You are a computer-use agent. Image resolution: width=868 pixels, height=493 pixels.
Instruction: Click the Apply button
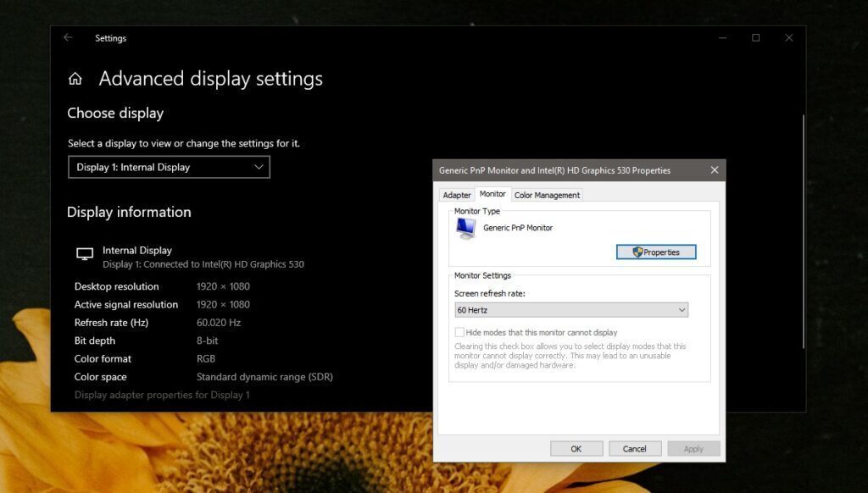coord(693,448)
